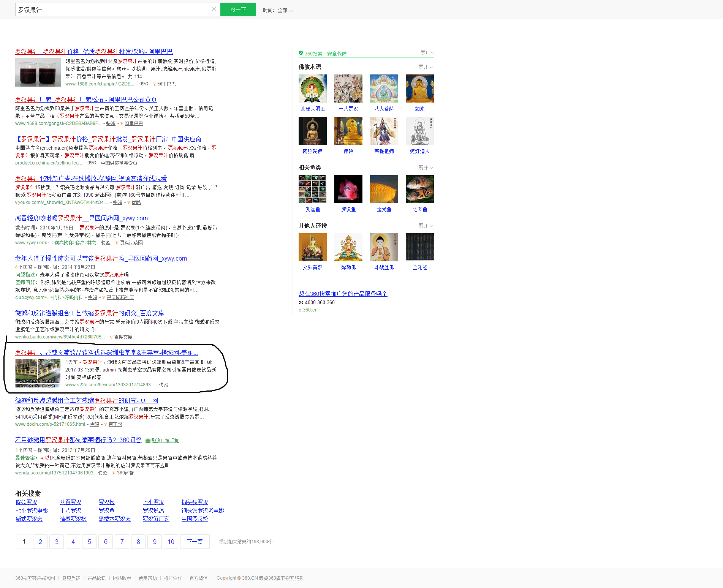The height and width of the screenshot is (588, 723).
Task: Open the 地图鱼 thumbnail image
Action: pos(420,189)
